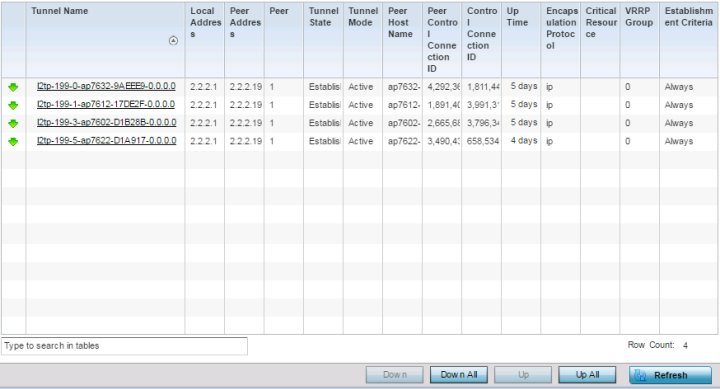Click green status arrow for l2tp-199-1-ap7612 row
Screen dimensions: 720x389
[13, 105]
